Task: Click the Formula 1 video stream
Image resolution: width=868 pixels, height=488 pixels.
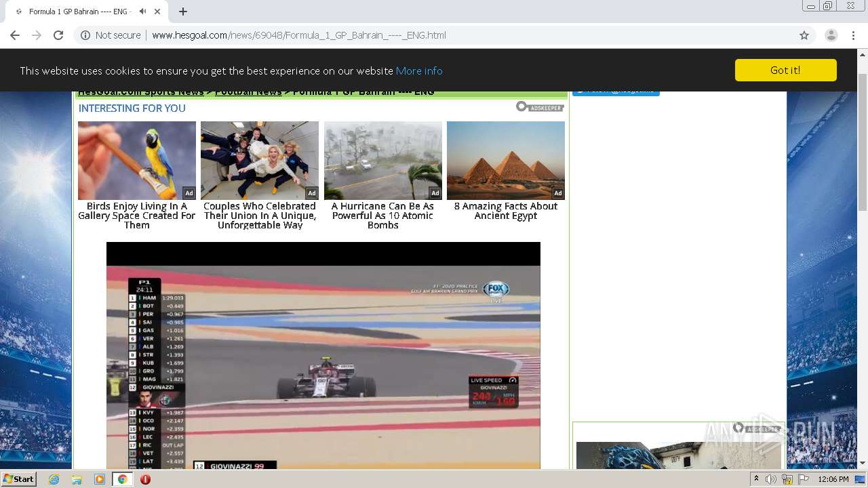Action: coord(323,356)
